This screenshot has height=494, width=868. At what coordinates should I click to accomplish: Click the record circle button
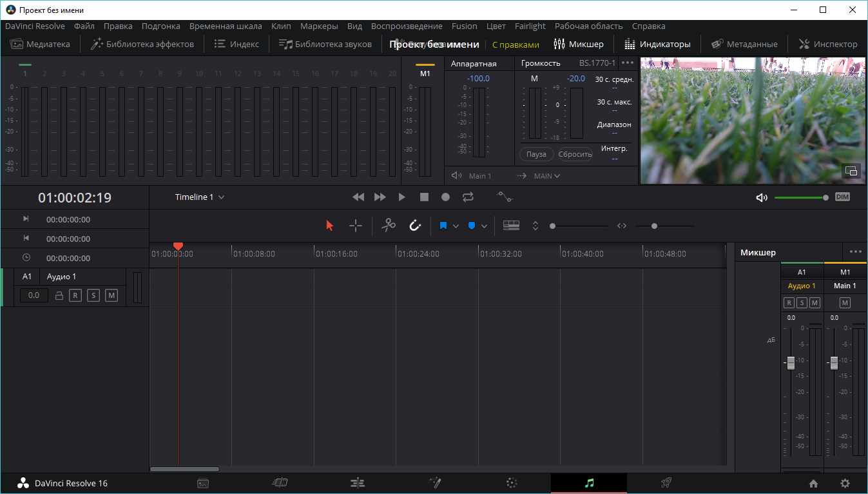point(445,197)
